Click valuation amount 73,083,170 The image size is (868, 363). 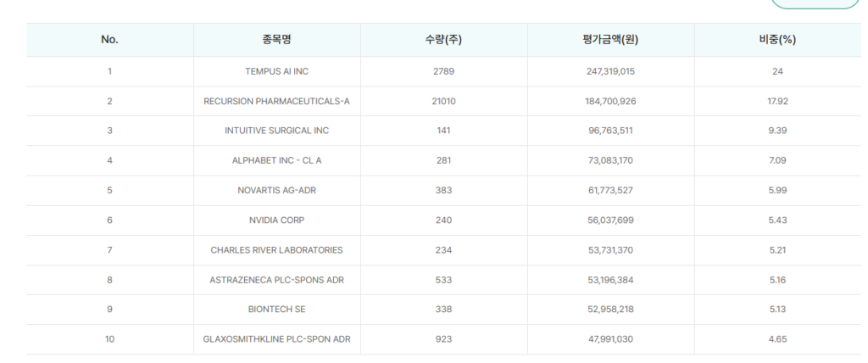coord(610,160)
